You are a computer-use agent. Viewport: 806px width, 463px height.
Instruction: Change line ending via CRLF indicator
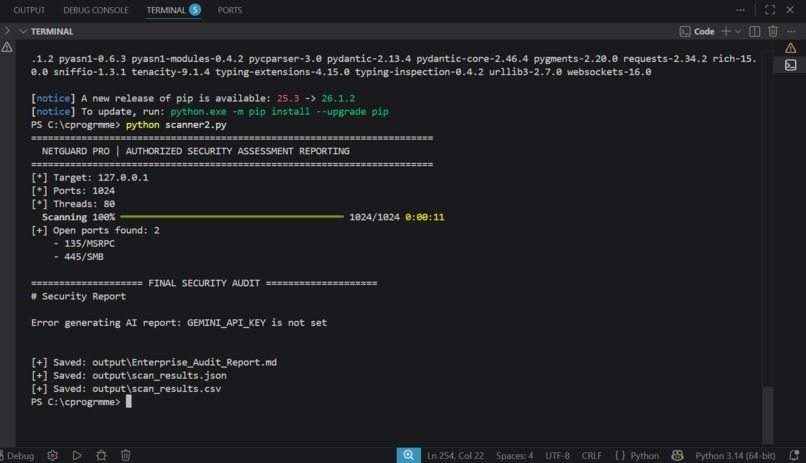(592, 456)
